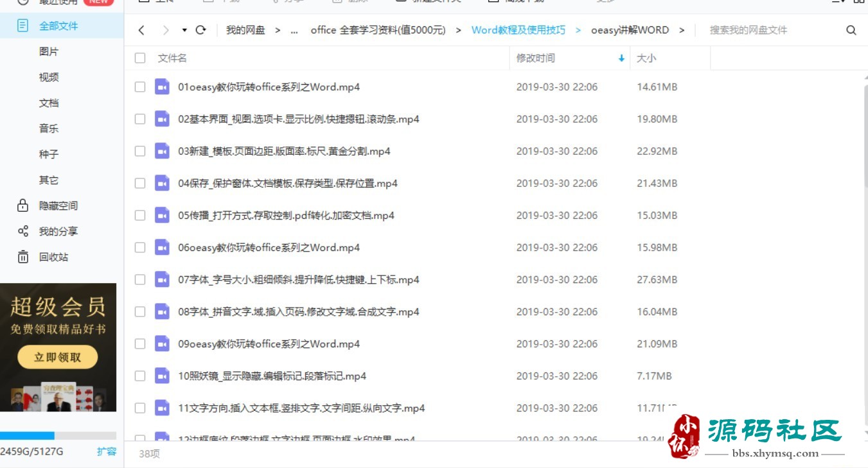Click the 2459G/5127G storage text
This screenshot has height=468, width=868.
[31, 451]
